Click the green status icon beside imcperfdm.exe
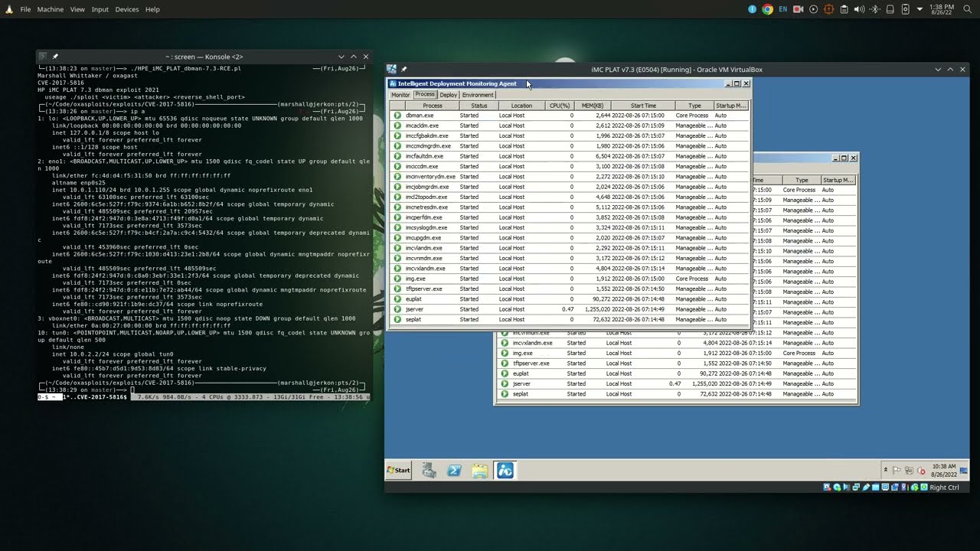The width and height of the screenshot is (980, 551). click(397, 217)
